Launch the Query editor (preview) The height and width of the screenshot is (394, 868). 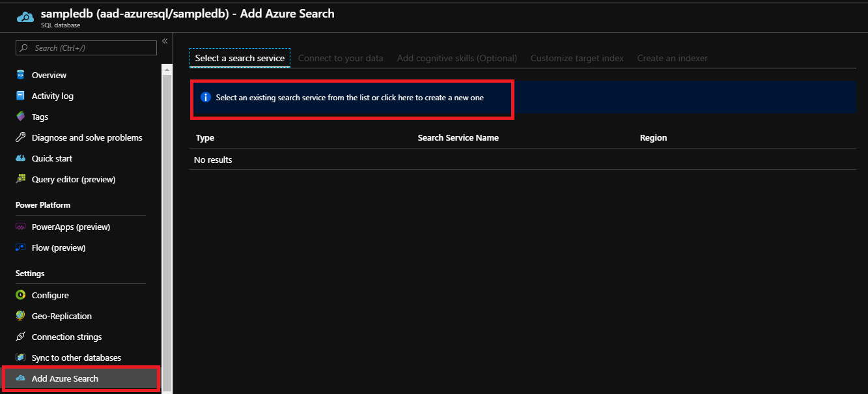pos(74,179)
